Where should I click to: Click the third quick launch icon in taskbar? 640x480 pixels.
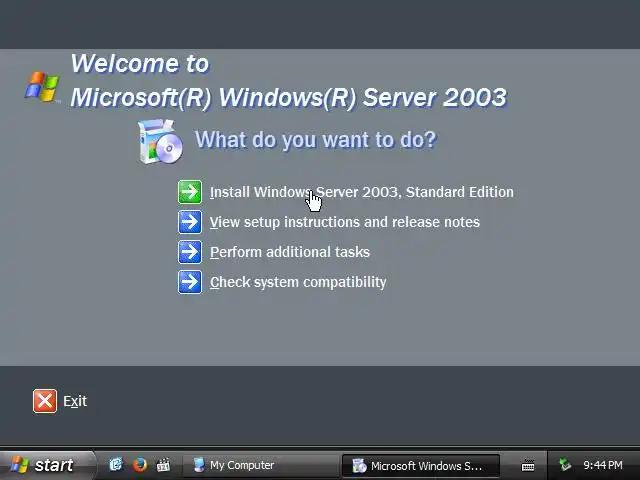(163, 464)
